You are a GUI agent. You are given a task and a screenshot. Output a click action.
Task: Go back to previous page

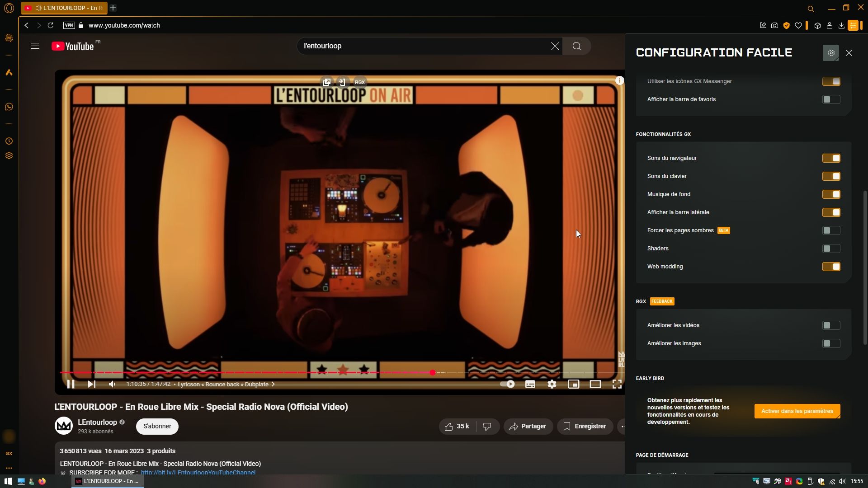click(x=27, y=25)
